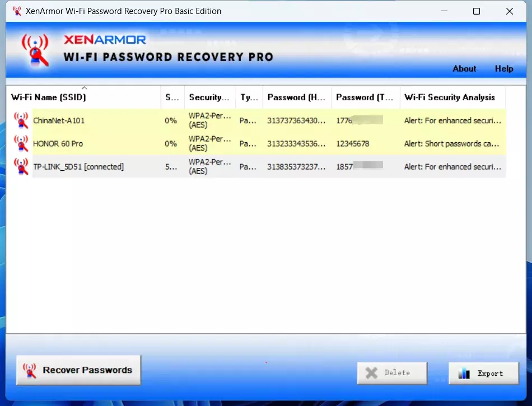The width and height of the screenshot is (532, 406).
Task: Select the HONOR 60 Pro network name
Action: [58, 143]
